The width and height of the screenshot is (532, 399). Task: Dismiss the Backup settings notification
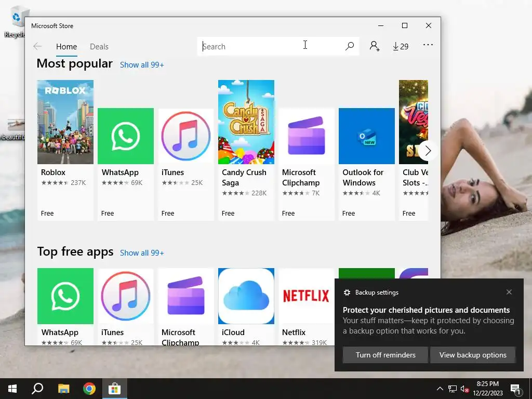click(509, 292)
